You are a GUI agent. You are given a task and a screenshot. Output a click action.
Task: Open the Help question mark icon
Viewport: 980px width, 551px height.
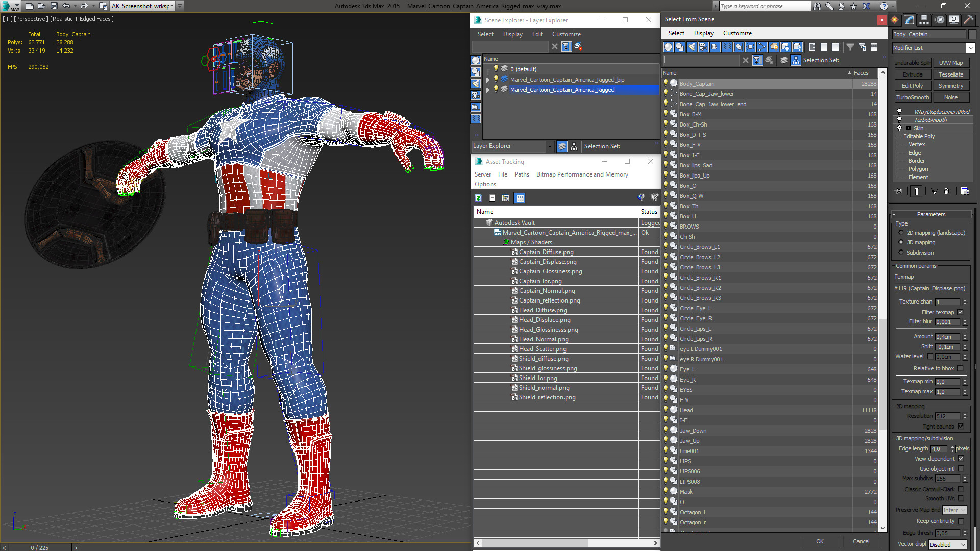884,6
